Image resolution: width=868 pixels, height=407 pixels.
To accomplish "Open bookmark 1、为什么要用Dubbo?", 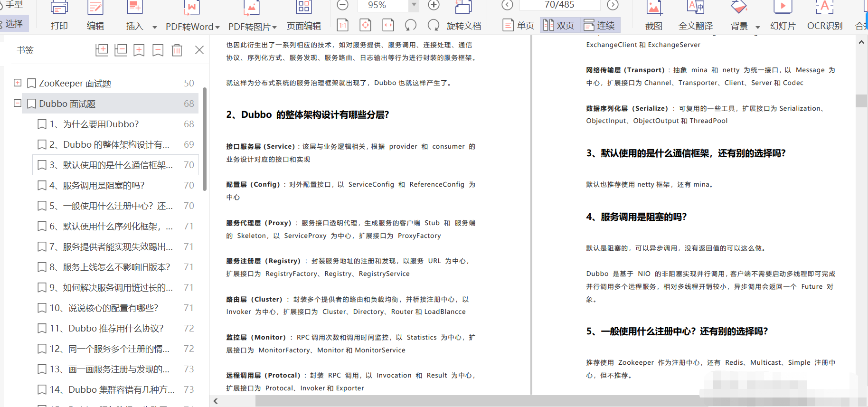I will coord(115,124).
